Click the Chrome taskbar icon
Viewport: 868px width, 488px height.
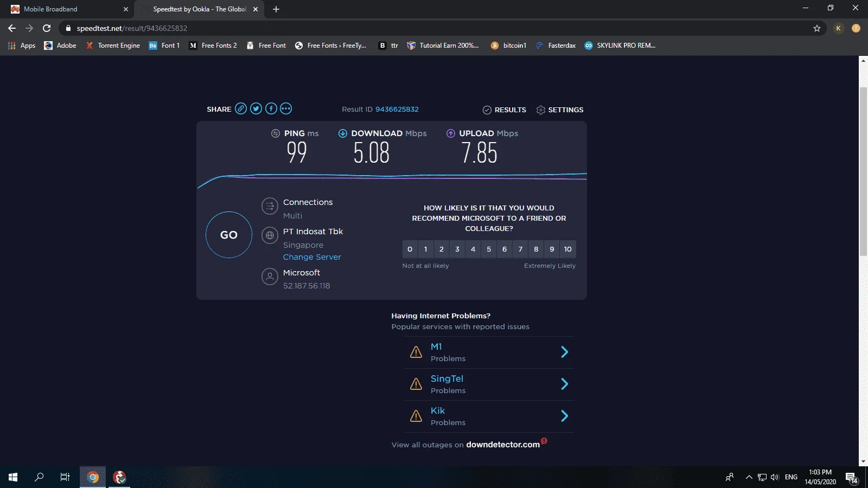click(x=93, y=477)
